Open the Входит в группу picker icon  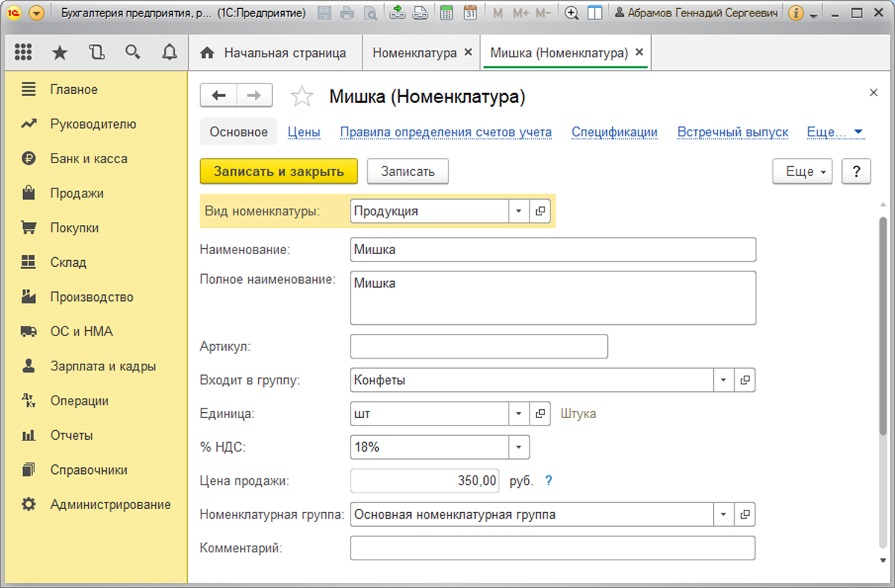click(744, 380)
